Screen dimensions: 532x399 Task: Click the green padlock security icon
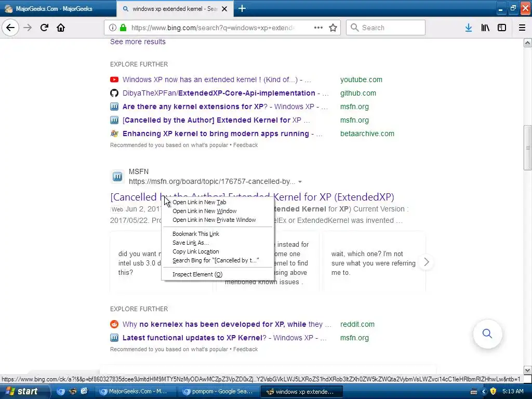pos(123,28)
